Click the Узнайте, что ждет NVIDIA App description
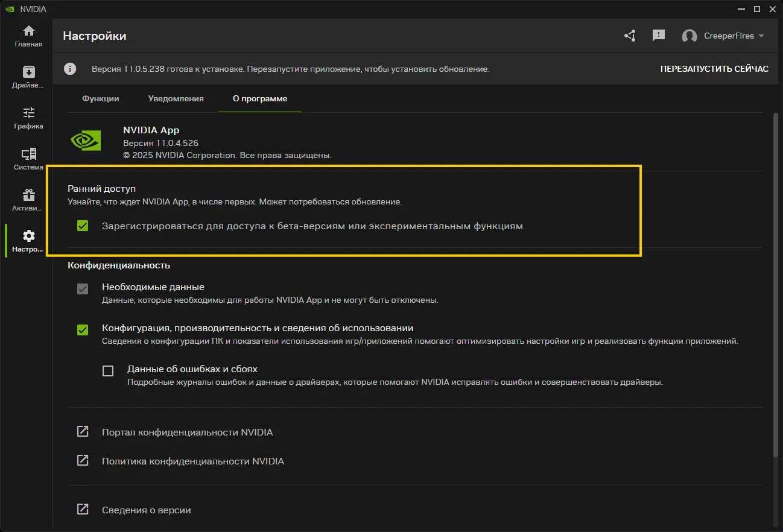The width and height of the screenshot is (783, 532). [x=234, y=201]
